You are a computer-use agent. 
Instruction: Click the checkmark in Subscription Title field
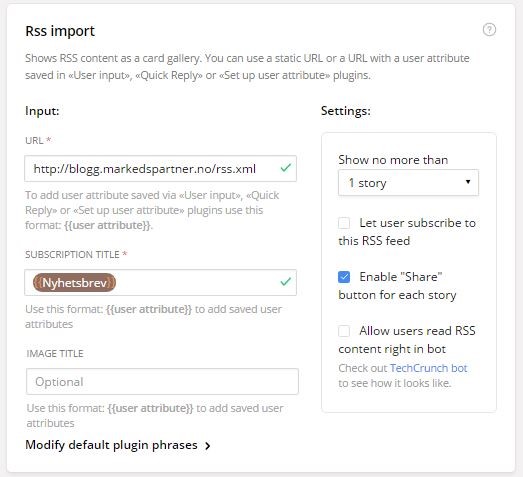tap(286, 282)
